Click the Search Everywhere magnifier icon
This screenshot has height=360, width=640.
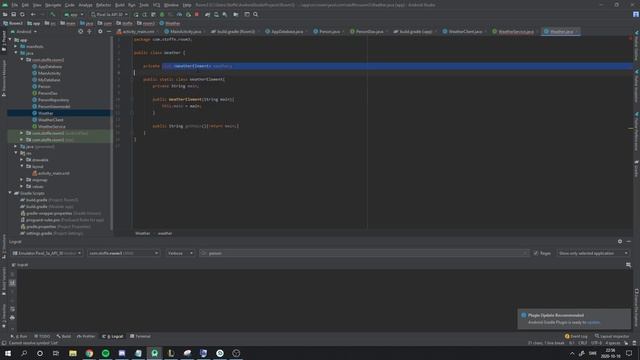[x=256, y=14]
